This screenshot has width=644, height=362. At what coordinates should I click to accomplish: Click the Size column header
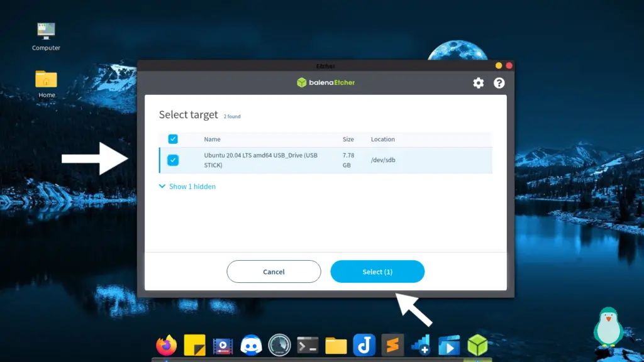tap(348, 139)
